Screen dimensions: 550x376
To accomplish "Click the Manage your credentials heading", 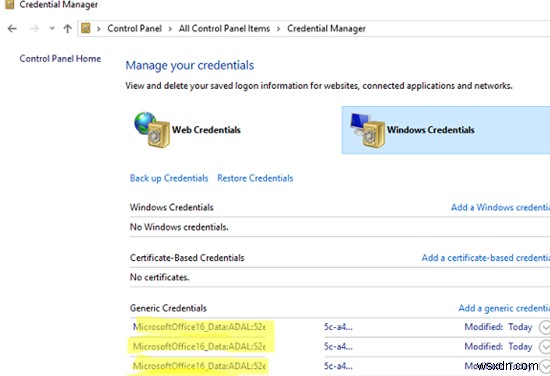I will click(190, 66).
